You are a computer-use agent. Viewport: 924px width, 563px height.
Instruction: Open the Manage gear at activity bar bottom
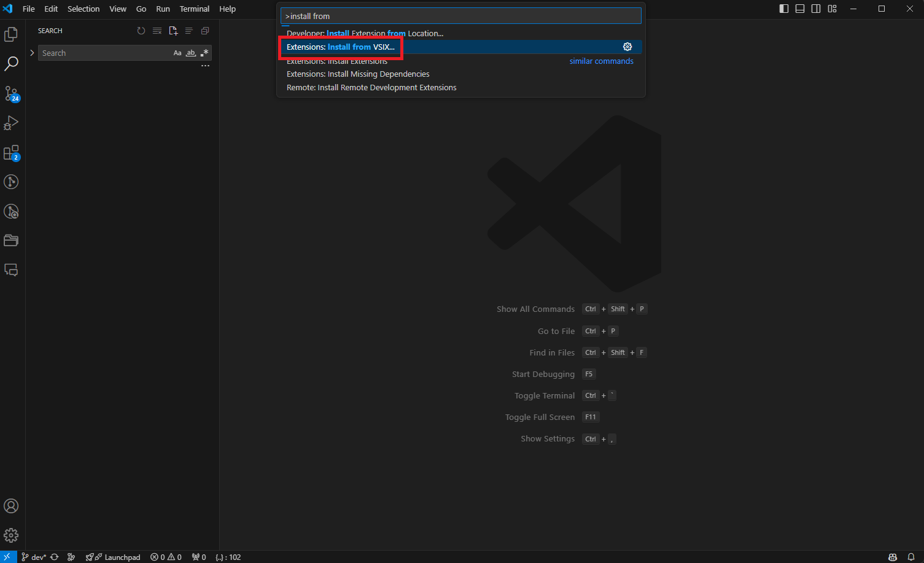tap(11, 535)
